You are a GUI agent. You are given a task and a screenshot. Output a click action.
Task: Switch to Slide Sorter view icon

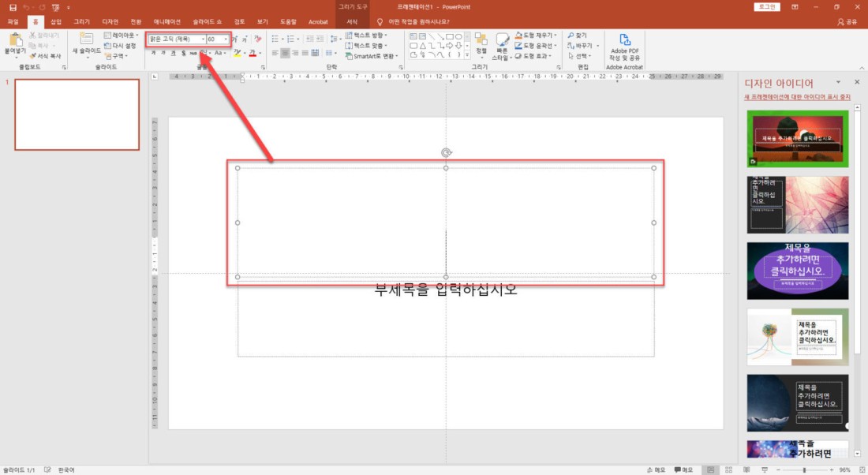[x=728, y=469]
